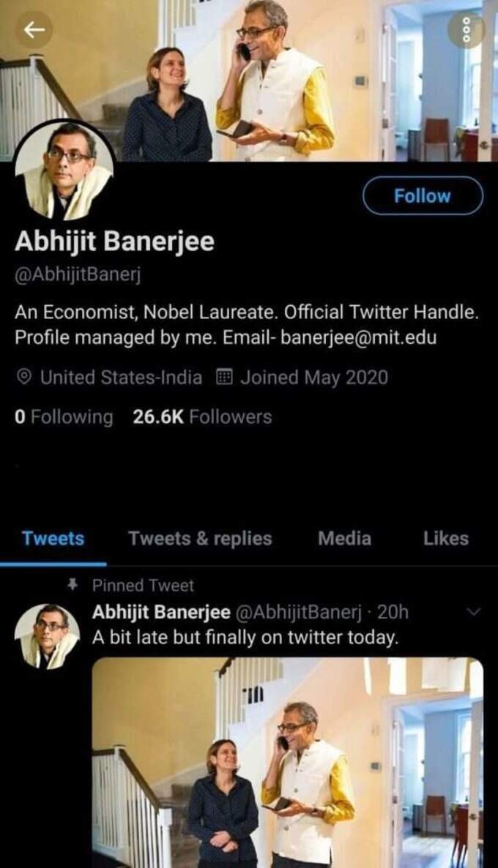View the 0 Following list
The height and width of the screenshot is (868, 498).
(x=64, y=417)
